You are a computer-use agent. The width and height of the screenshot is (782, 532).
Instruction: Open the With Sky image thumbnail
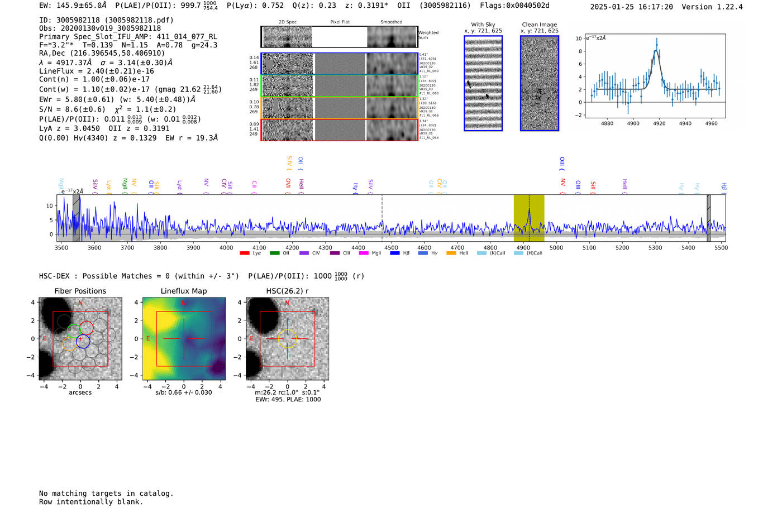pyautogui.click(x=483, y=83)
